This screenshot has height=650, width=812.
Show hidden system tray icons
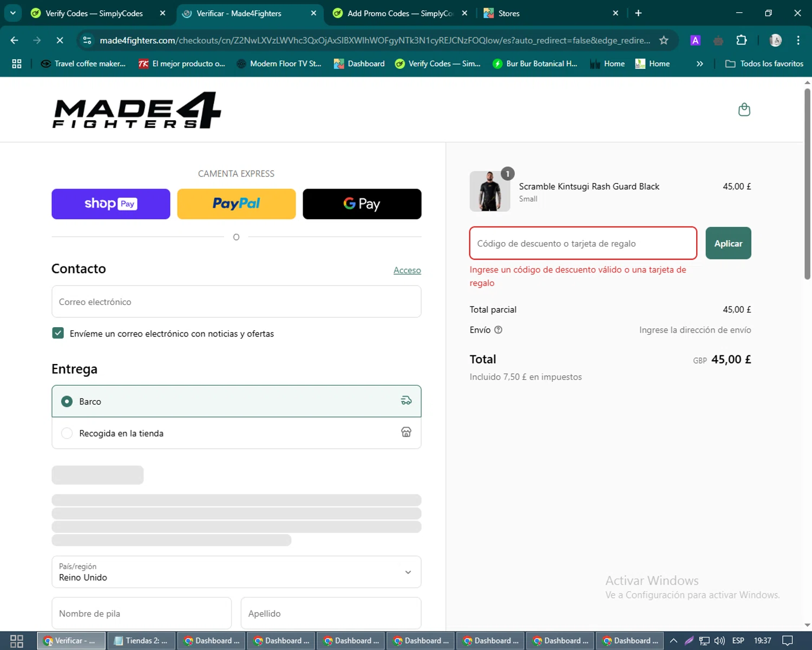pyautogui.click(x=673, y=641)
